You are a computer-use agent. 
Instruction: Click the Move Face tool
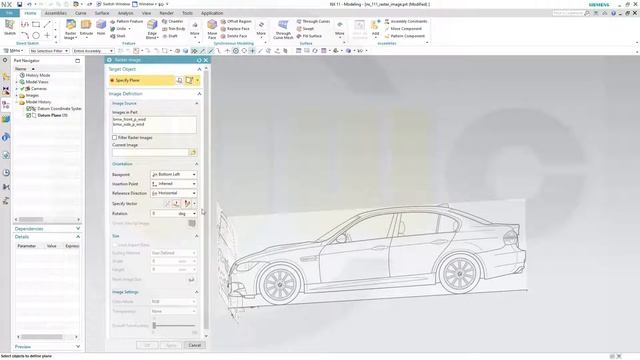click(212, 29)
